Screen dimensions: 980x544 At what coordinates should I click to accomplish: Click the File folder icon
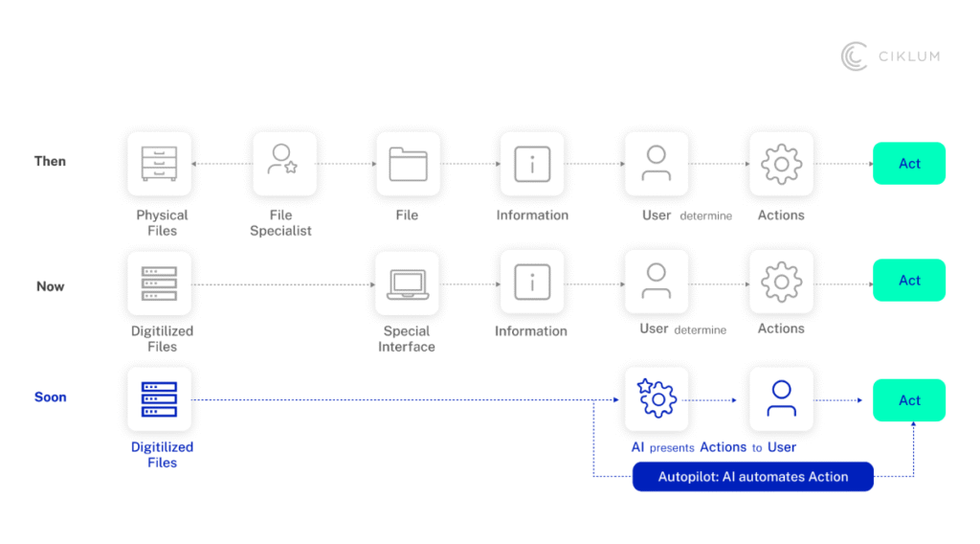[x=408, y=164]
